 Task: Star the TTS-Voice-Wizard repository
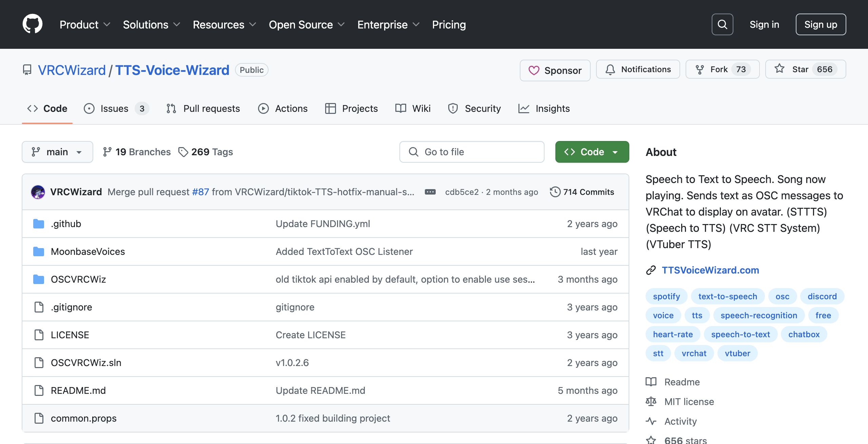click(x=805, y=69)
